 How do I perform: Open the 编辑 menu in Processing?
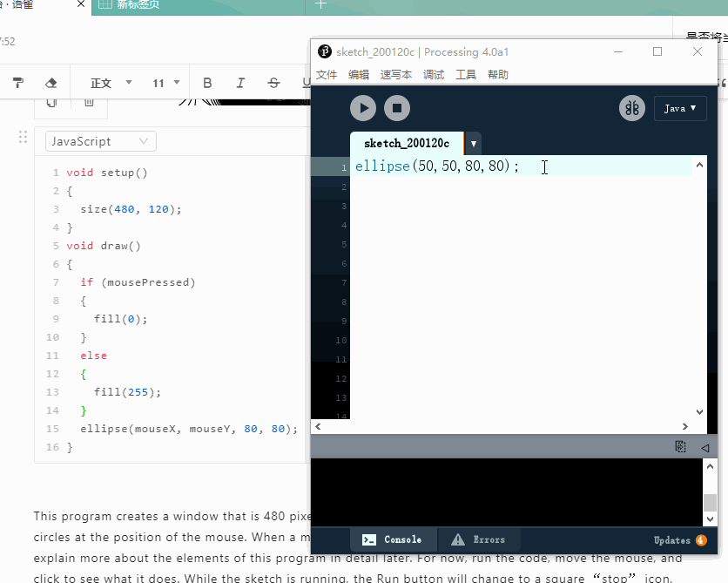tap(359, 75)
